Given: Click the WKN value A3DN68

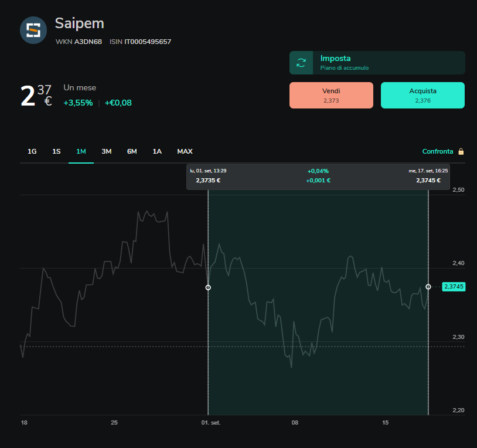Looking at the screenshot, I should tap(88, 42).
